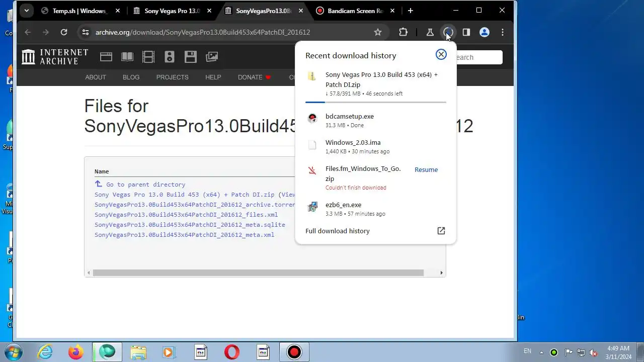Close the Recent download history popup
This screenshot has height=362, width=644.
pyautogui.click(x=441, y=54)
